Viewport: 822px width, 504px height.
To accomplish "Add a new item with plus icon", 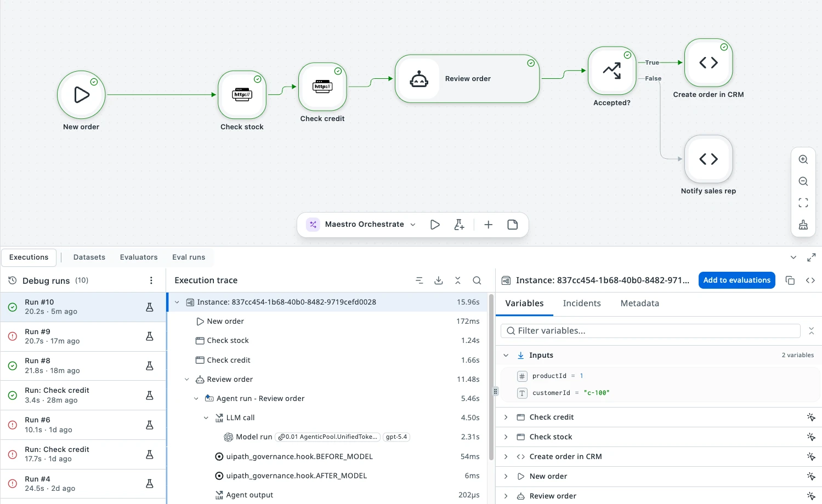I will point(489,225).
